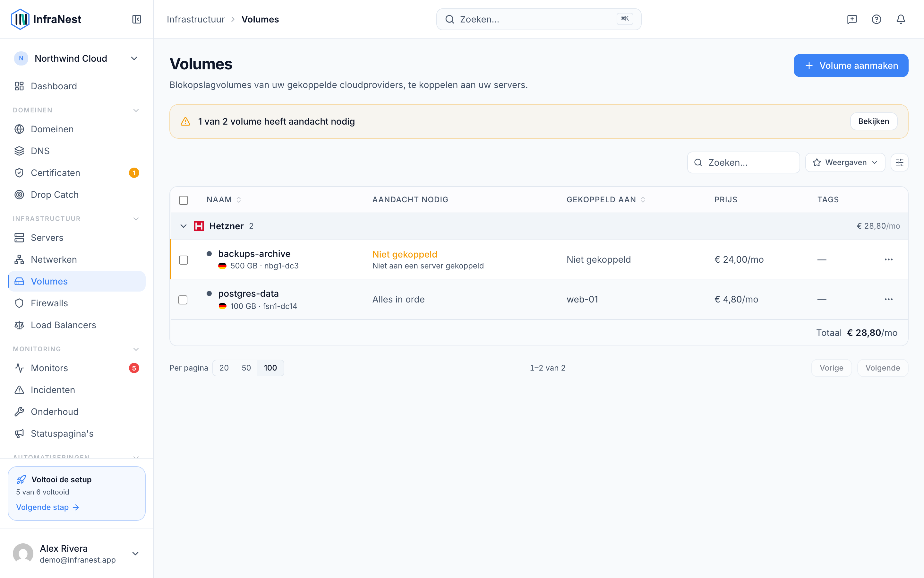The image size is (924, 578).
Task: Click the Volgende stap link
Action: tap(47, 507)
